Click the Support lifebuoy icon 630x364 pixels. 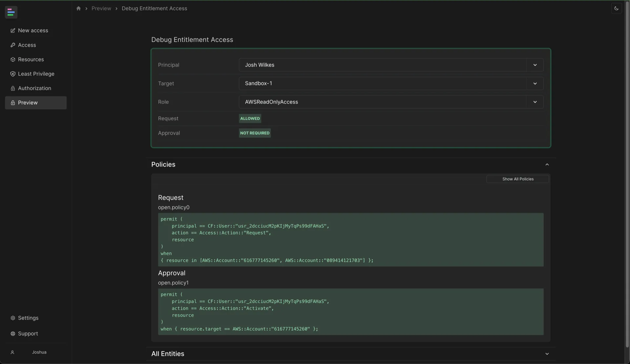13,334
